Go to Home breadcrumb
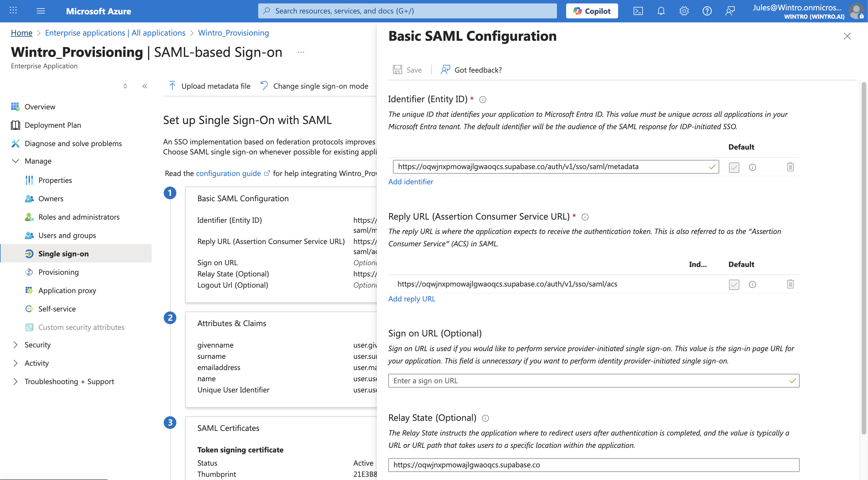 22,33
